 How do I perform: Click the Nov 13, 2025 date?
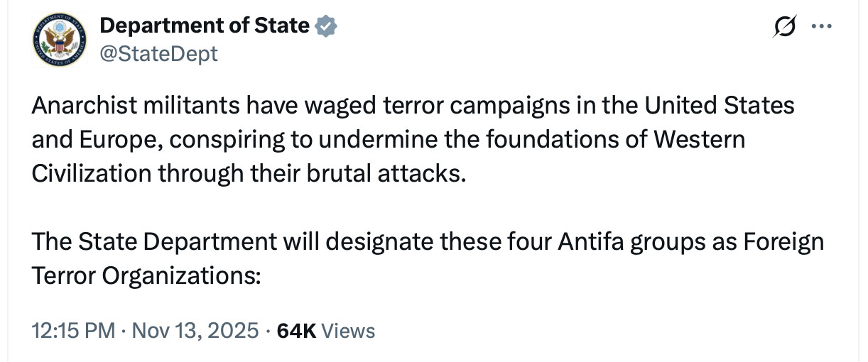pyautogui.click(x=194, y=330)
